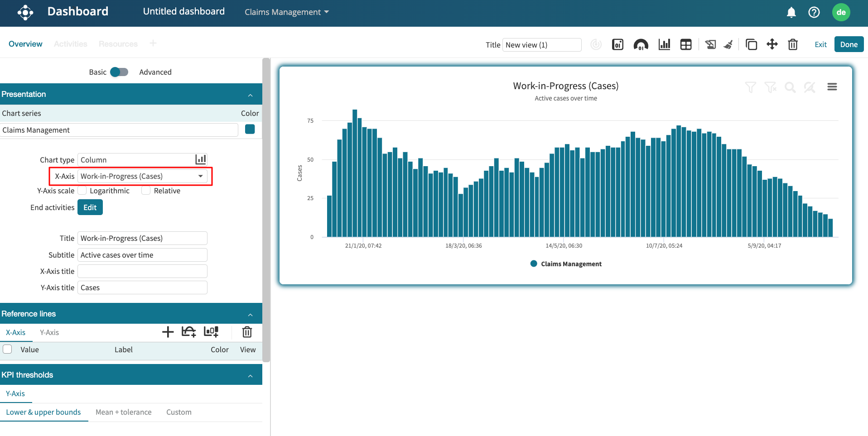
Task: Enable the Logarithmic Y-Axis scale checkbox
Action: click(82, 191)
